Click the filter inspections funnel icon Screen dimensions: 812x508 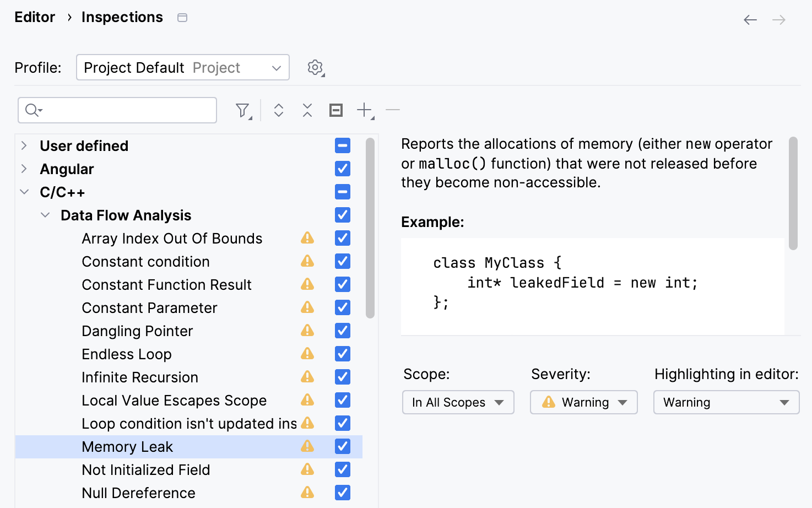(x=242, y=110)
